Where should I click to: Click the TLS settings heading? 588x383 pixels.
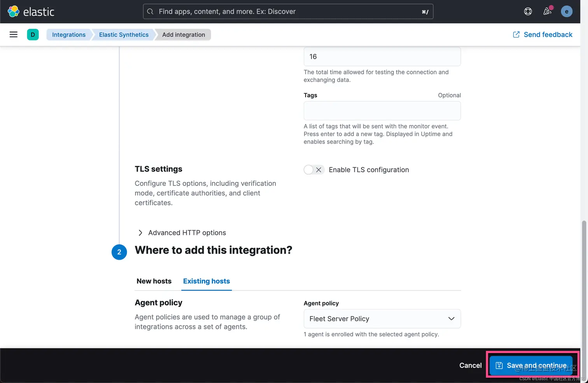point(158,169)
